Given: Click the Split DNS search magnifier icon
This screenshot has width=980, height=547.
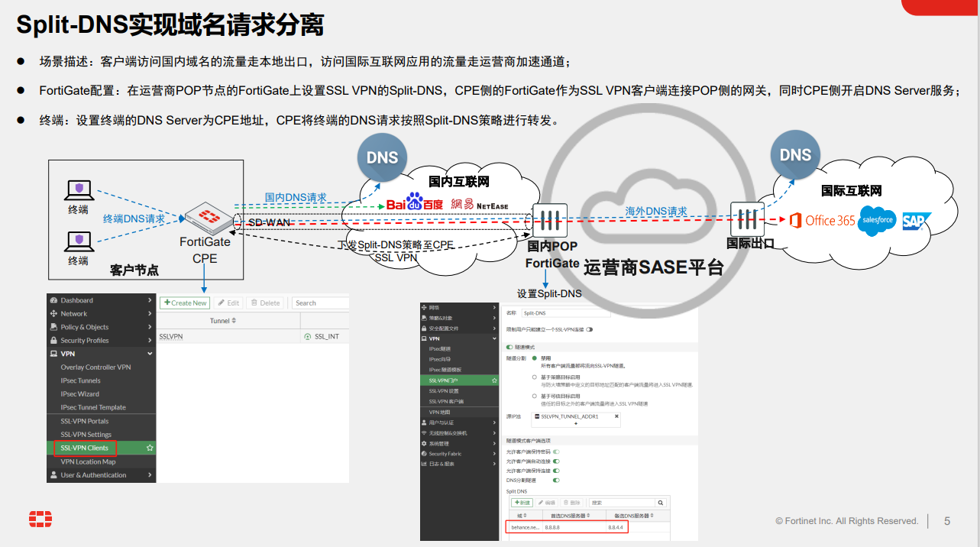Looking at the screenshot, I should tap(660, 503).
